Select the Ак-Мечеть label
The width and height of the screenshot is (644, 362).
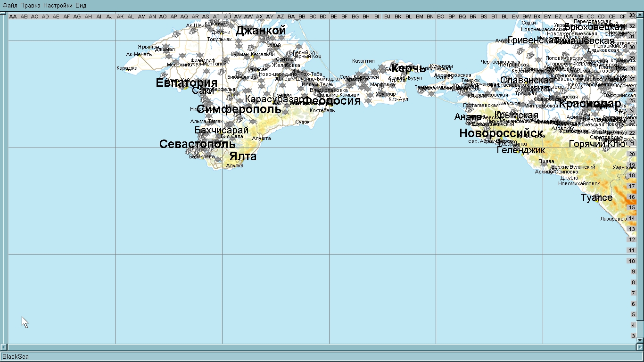coord(139,54)
